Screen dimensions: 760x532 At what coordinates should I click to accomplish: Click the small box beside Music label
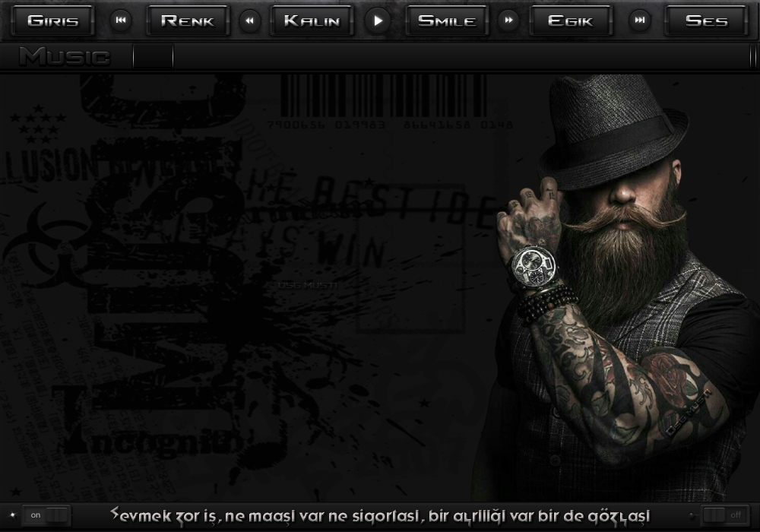click(x=153, y=56)
